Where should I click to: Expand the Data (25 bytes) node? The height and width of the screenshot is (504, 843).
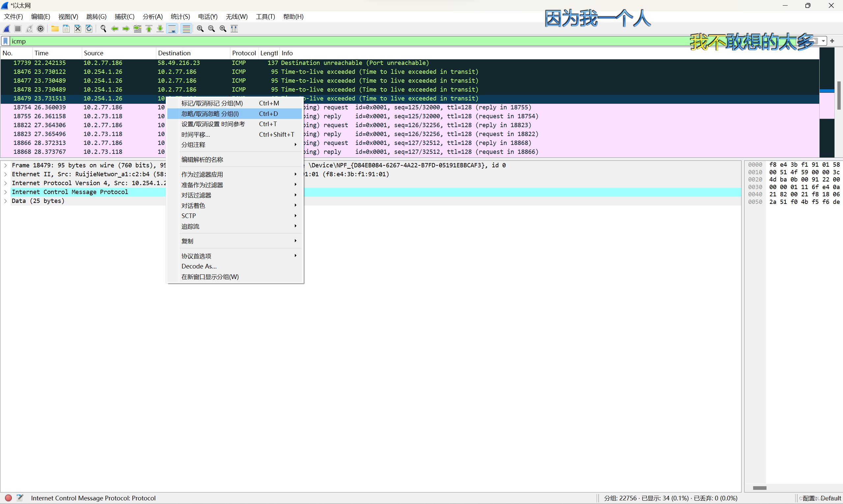click(x=5, y=201)
